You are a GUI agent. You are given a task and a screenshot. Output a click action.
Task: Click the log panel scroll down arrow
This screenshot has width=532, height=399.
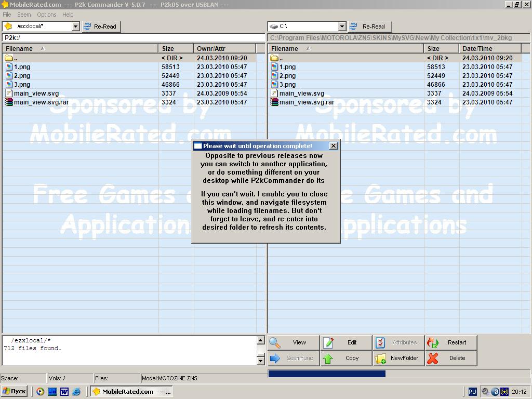(x=261, y=361)
